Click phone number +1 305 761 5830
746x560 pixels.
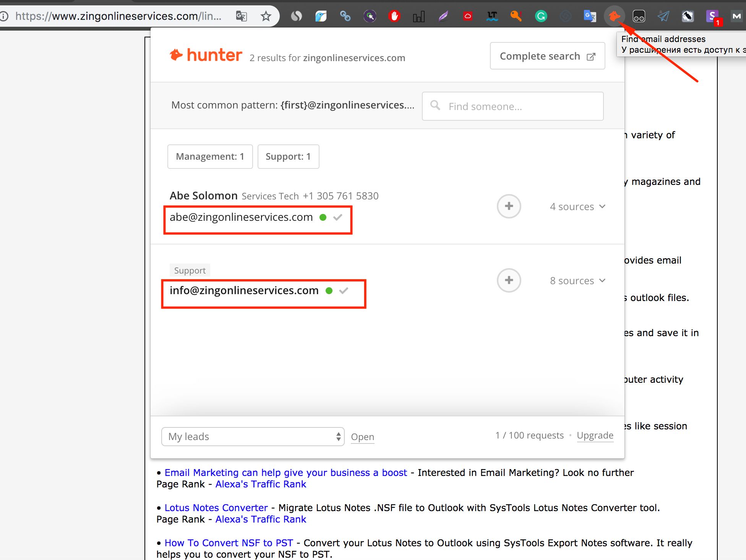tap(341, 196)
